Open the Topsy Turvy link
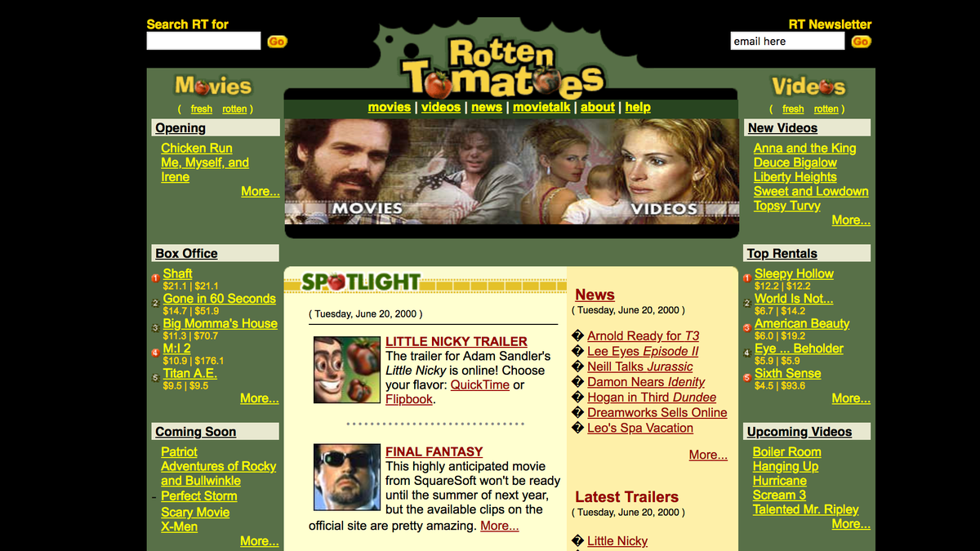 tap(787, 206)
